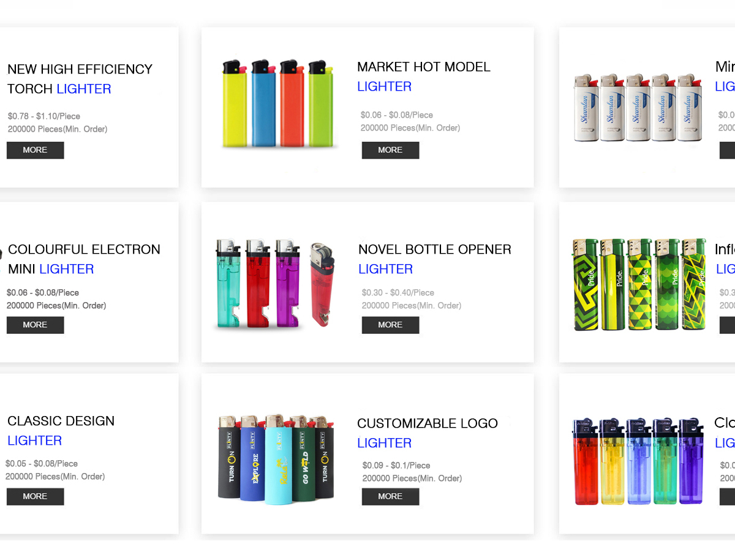
Task: Click MORE under Novel Bottle Opener Lighter
Action: [390, 325]
